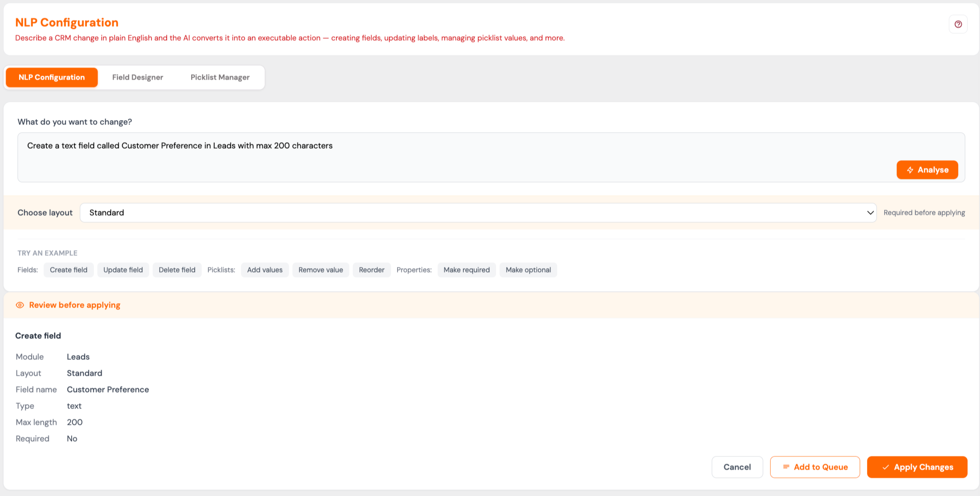Switch to the Field Designer tab
The height and width of the screenshot is (496, 980).
137,77
